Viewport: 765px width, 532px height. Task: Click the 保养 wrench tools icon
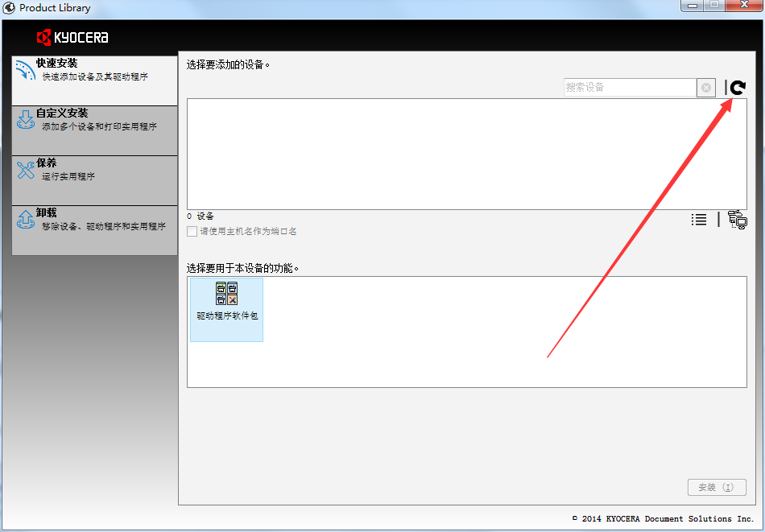(x=25, y=171)
